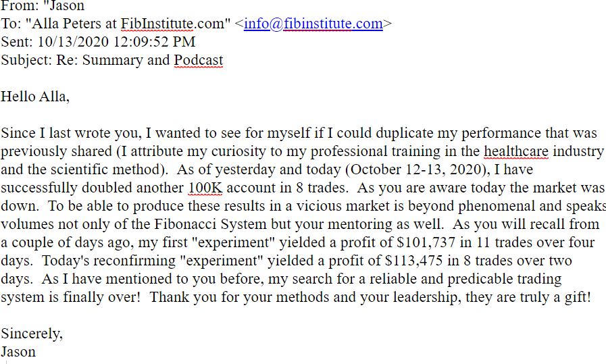Click the underlined word healthcare
606x364 pixels.
tap(516, 151)
